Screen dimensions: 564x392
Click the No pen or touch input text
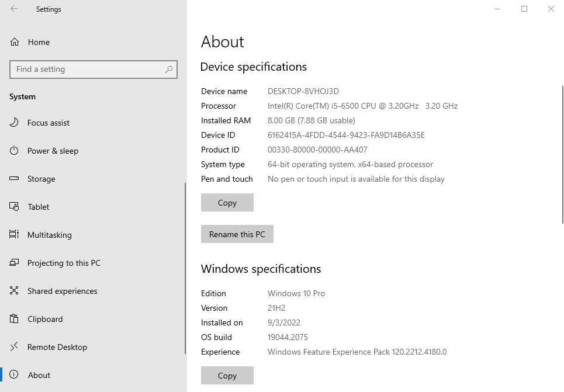point(356,179)
